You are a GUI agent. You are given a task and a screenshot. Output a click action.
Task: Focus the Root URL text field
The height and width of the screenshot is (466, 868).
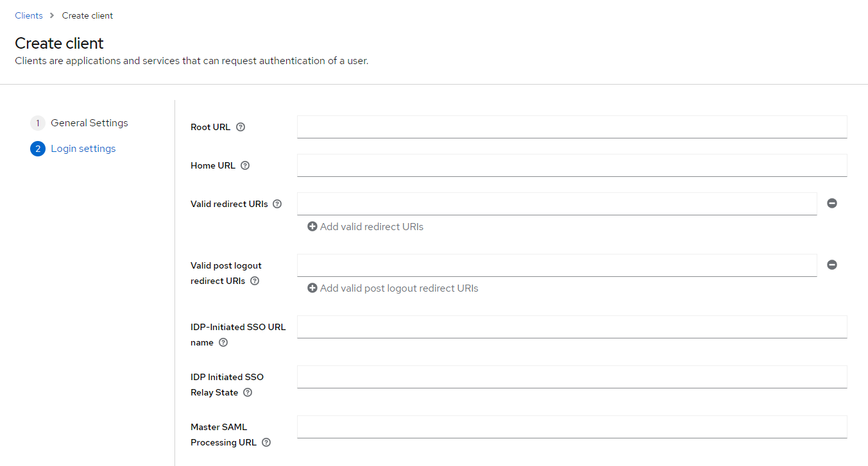pyautogui.click(x=572, y=127)
